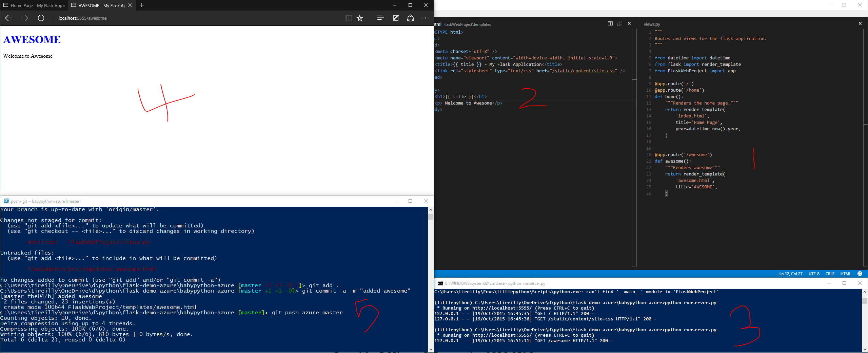Minimize the posh~git terminal window

(395, 201)
